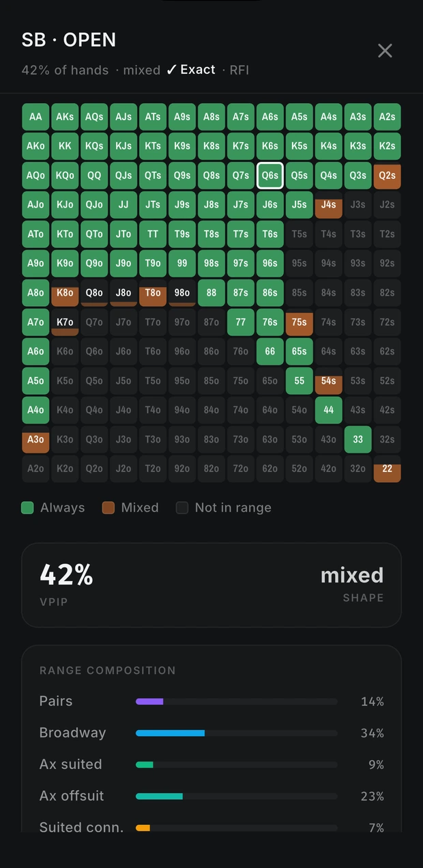Select the AA hand cell

[35, 117]
